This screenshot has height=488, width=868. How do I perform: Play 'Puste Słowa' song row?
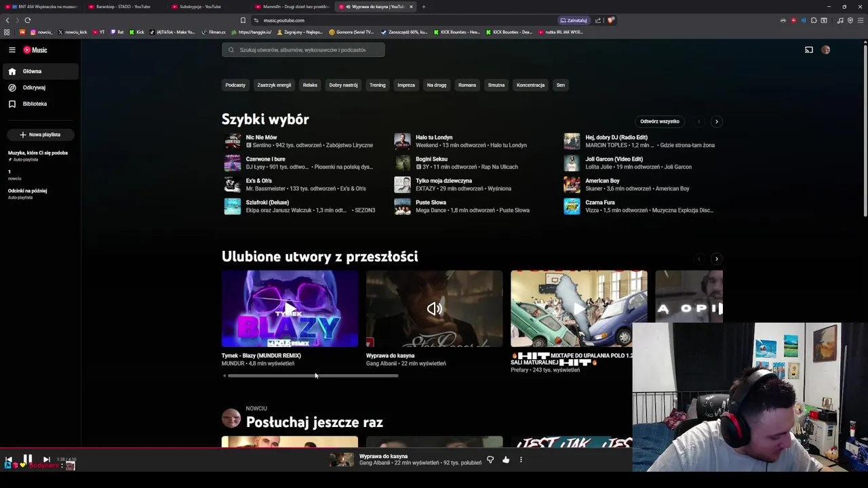473,206
